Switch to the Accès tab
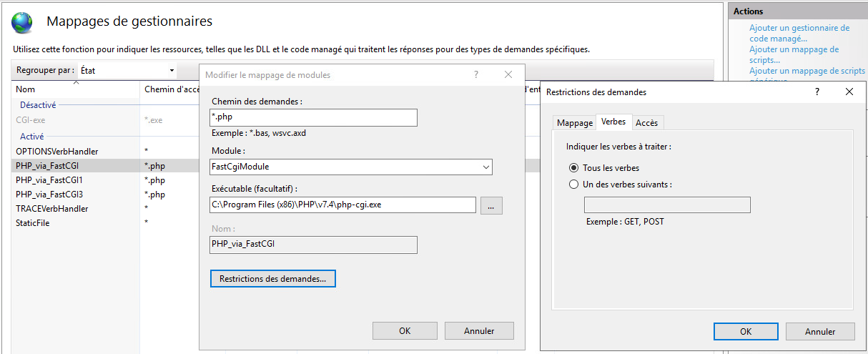The width and height of the screenshot is (868, 354). [646, 123]
